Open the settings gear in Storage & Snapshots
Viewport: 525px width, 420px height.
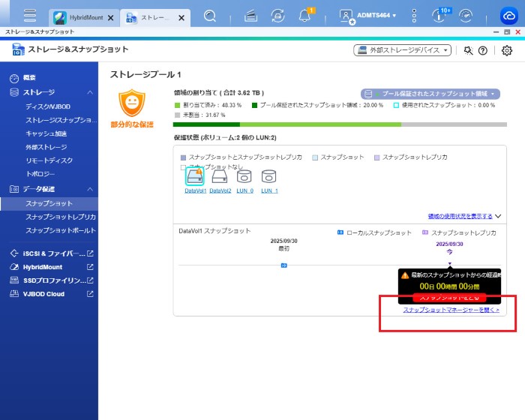[507, 50]
